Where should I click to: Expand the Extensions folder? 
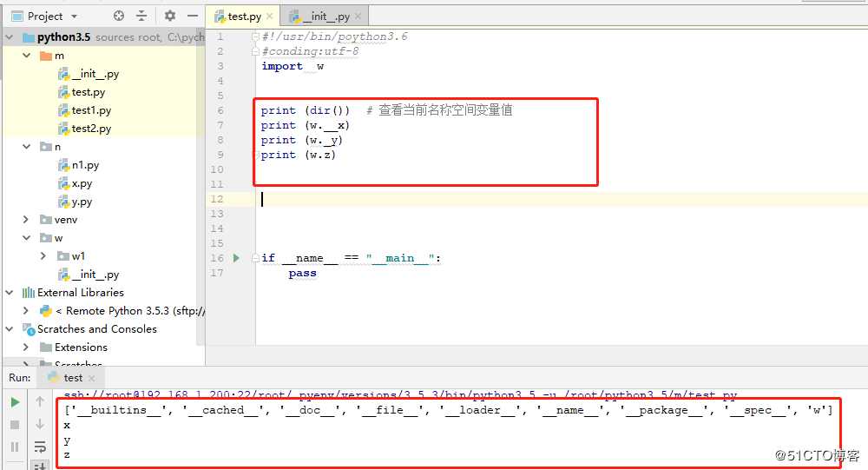coord(27,347)
